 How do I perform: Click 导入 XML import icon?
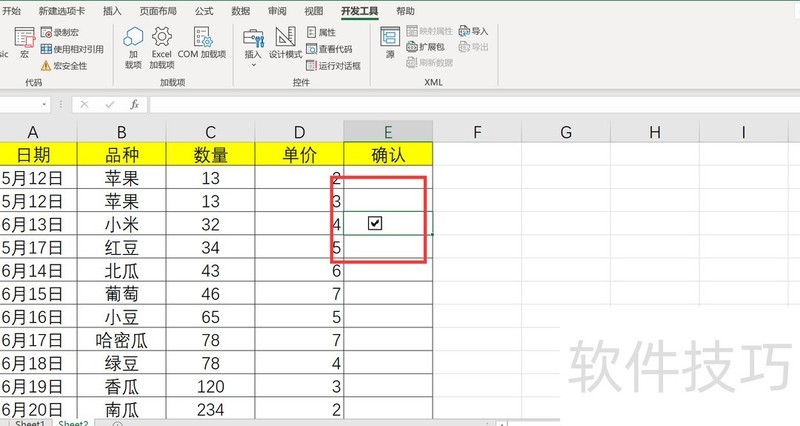coord(464,31)
